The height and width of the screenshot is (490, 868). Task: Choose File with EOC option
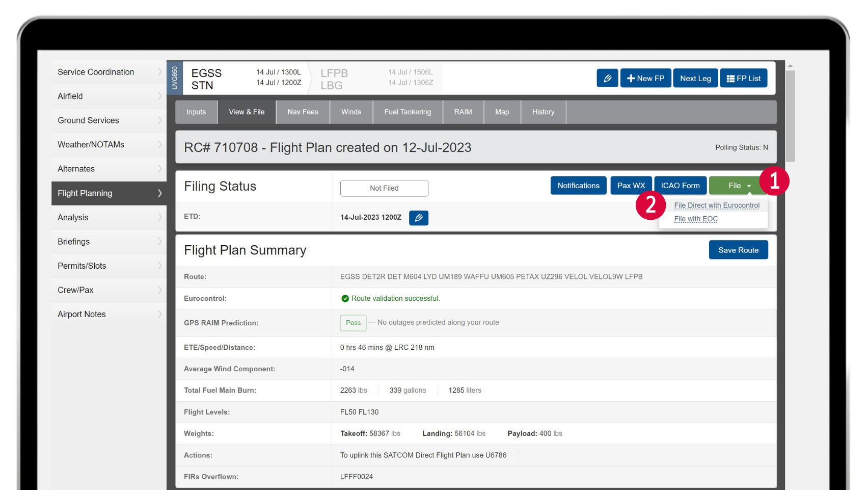click(x=695, y=219)
